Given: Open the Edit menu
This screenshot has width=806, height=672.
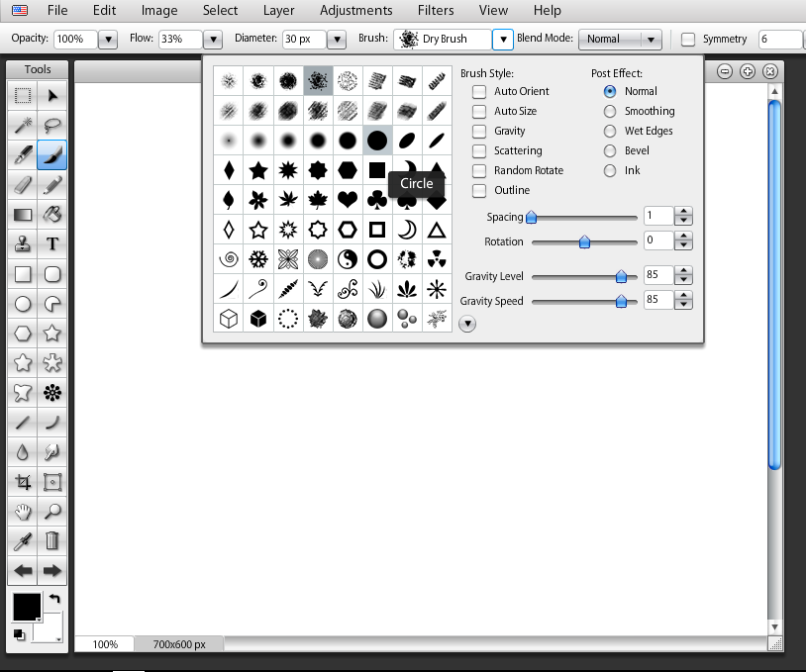Looking at the screenshot, I should click(x=104, y=10).
